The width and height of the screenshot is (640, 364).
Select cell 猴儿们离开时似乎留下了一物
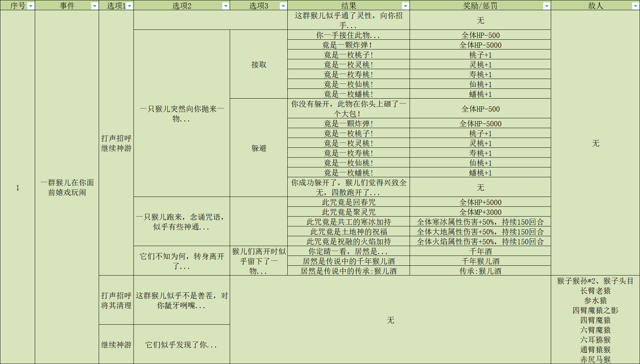tap(259, 261)
